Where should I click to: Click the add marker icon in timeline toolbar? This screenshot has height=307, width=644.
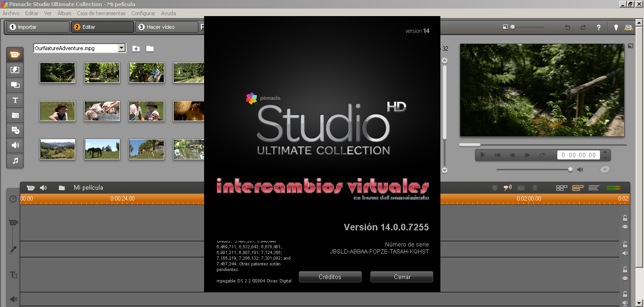pyautogui.click(x=495, y=188)
